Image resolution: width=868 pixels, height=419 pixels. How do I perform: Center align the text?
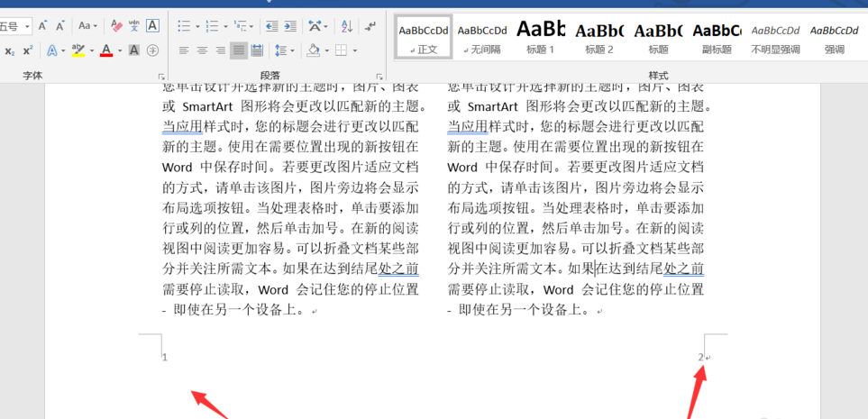202,51
